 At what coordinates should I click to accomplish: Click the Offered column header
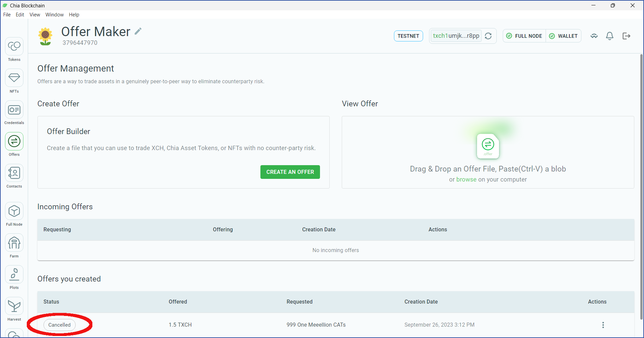[178, 302]
